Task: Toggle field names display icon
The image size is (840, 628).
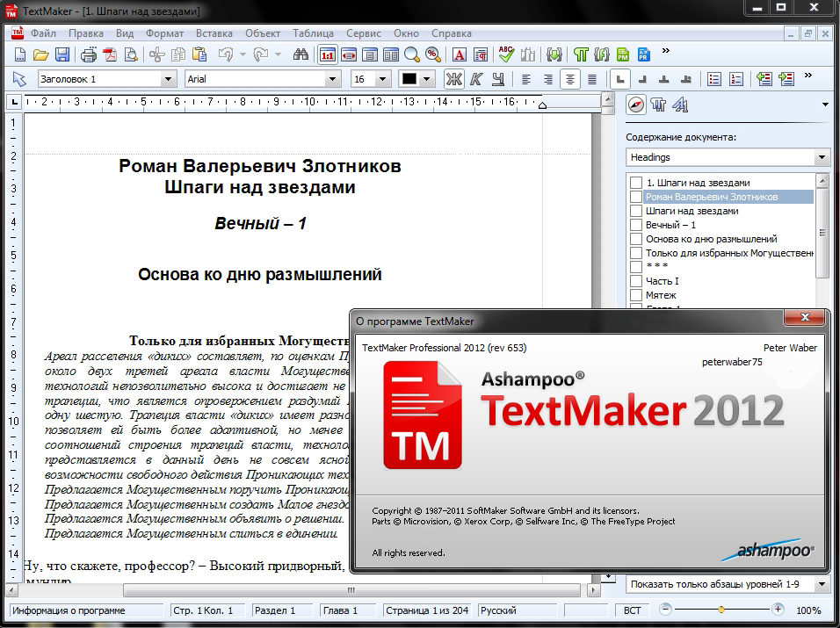Action: [602, 54]
